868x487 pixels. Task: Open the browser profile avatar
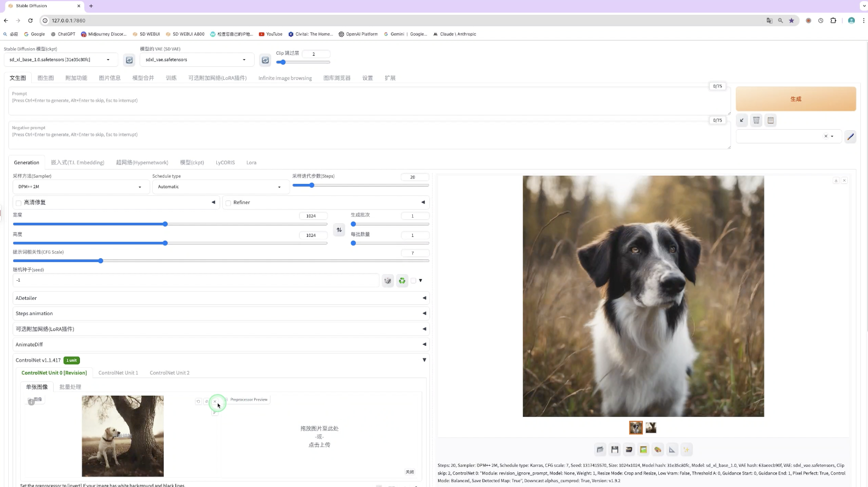coord(851,21)
